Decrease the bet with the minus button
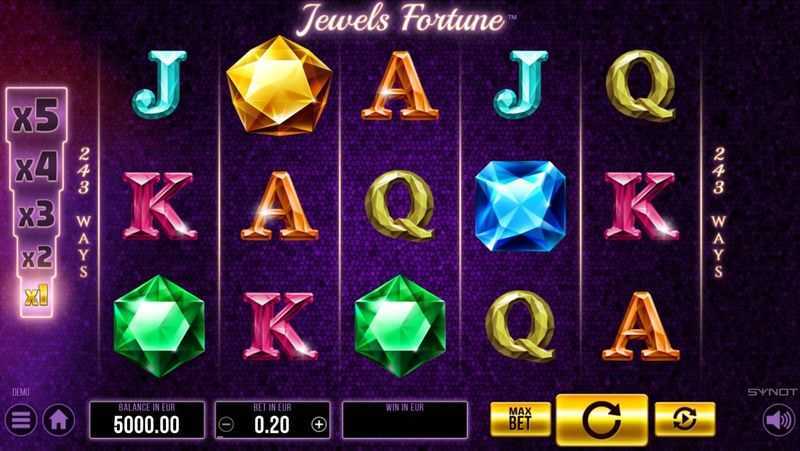800x451 pixels. click(229, 424)
